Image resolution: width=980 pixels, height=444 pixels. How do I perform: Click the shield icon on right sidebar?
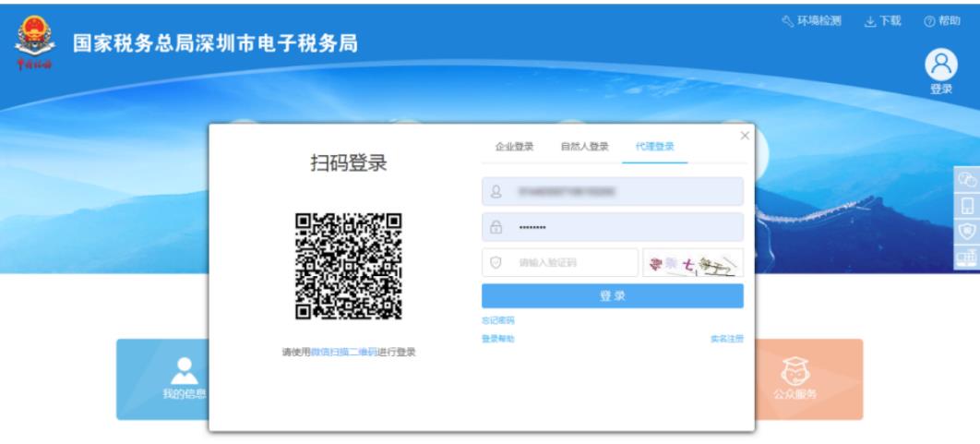point(967,232)
